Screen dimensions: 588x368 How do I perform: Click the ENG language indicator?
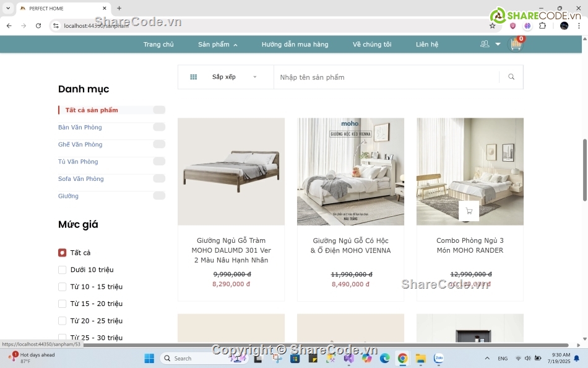pos(503,359)
